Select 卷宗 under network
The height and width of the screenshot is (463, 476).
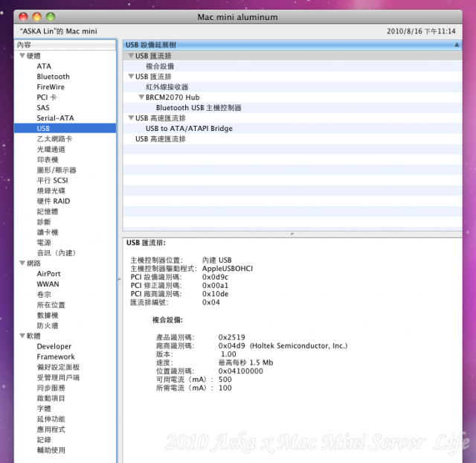coord(44,294)
